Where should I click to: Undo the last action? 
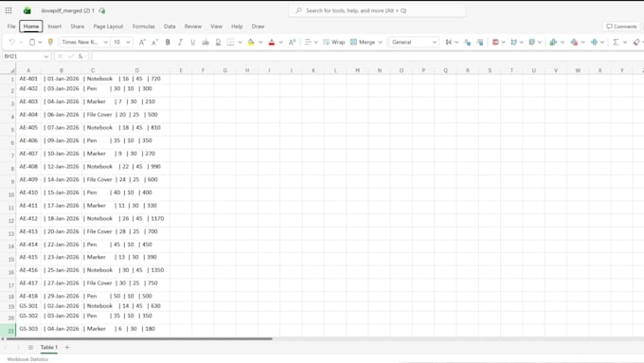point(11,42)
